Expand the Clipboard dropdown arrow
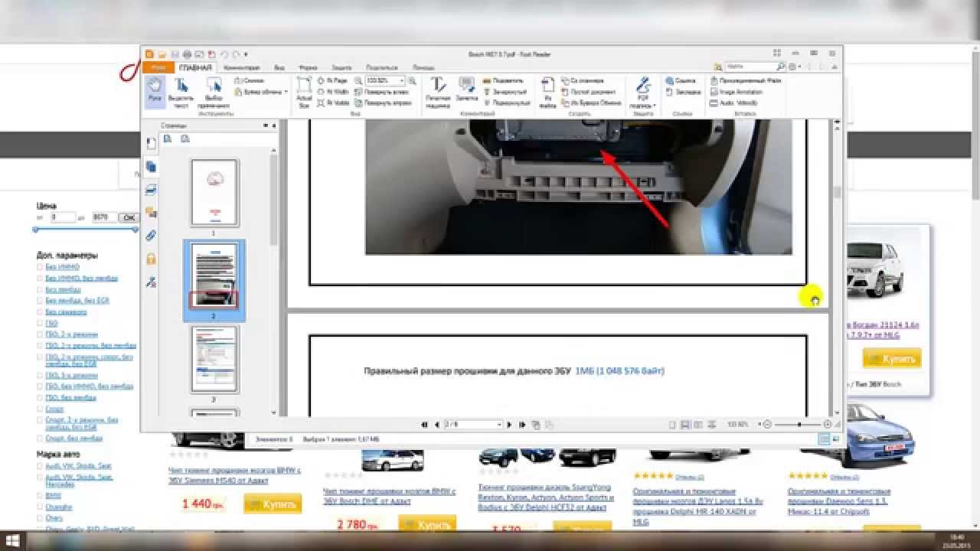This screenshot has width=980, height=551. click(286, 91)
